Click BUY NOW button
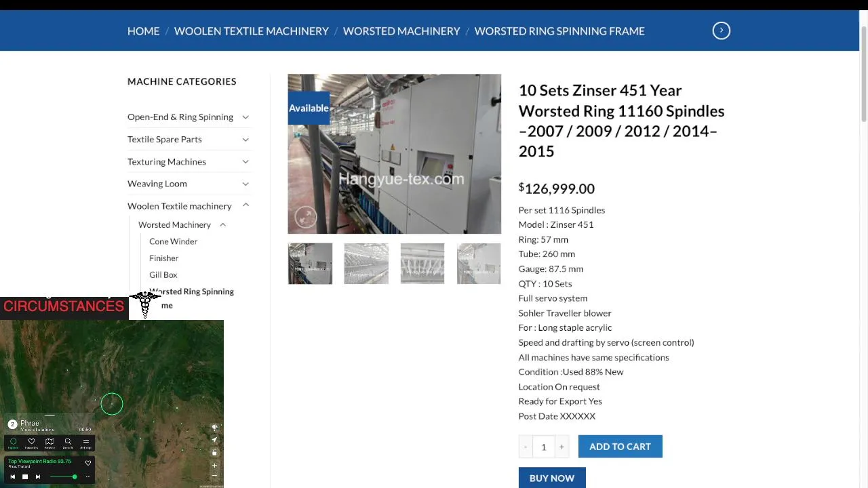This screenshot has height=488, width=868. pos(552,478)
